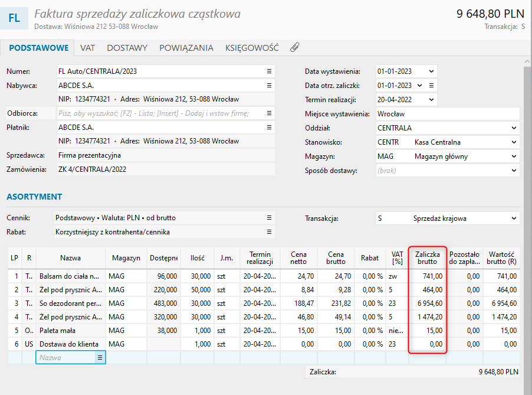Open the KSIĘGOWOŚĆ tab
This screenshot has width=532, height=395.
[253, 48]
